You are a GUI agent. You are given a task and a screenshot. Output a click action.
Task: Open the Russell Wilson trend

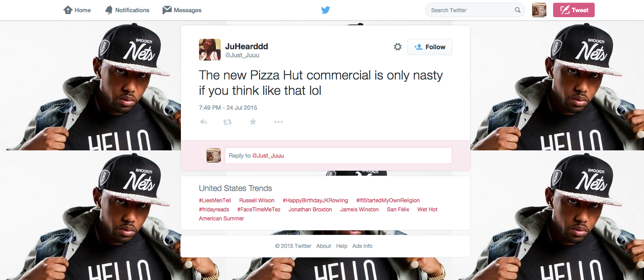click(x=257, y=201)
